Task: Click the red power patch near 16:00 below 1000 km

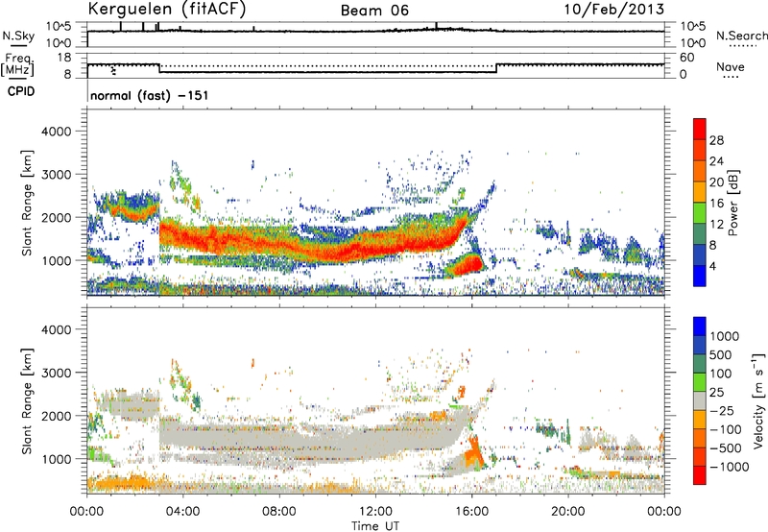Action: point(466,265)
